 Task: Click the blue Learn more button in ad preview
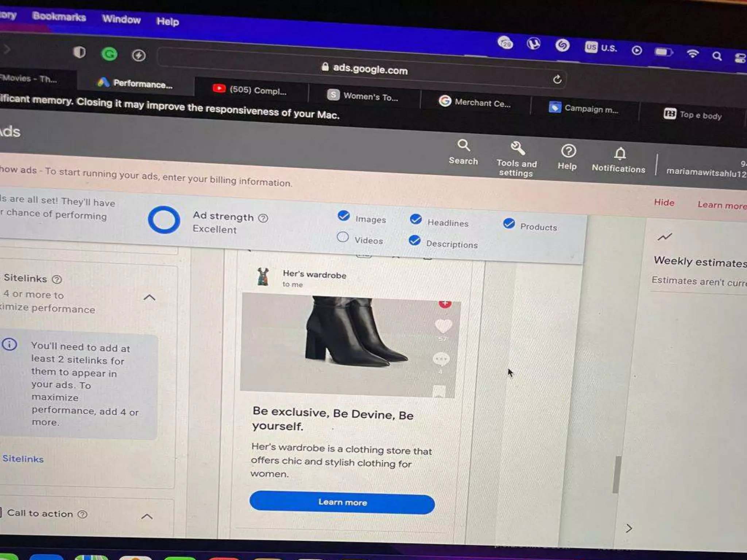[x=342, y=502]
